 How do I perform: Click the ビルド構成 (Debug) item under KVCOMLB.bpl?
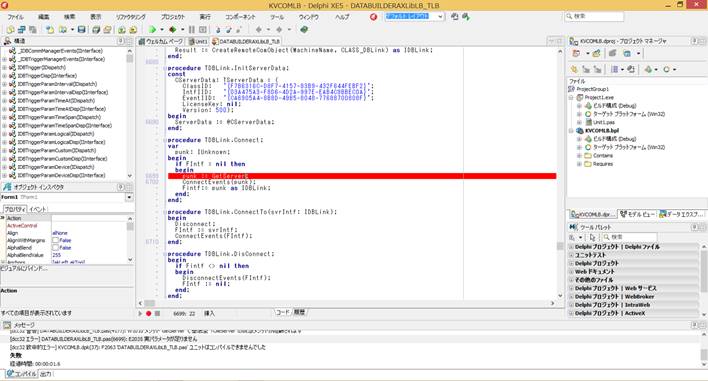tap(615, 139)
